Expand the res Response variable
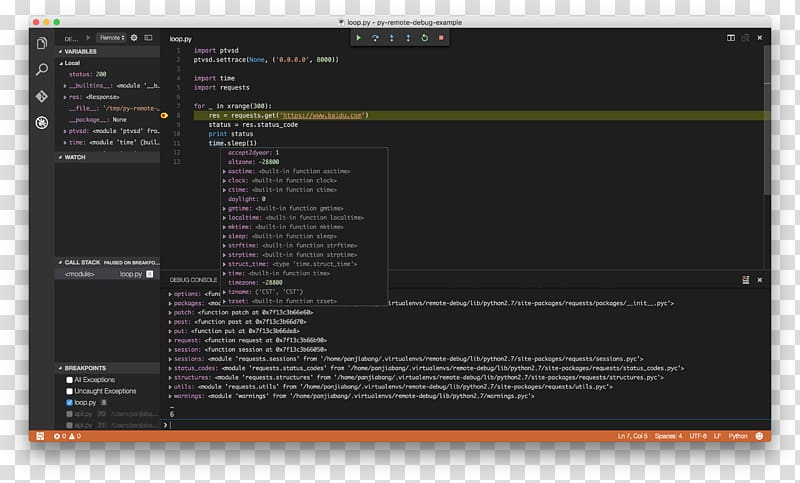The image size is (800, 483). click(65, 97)
